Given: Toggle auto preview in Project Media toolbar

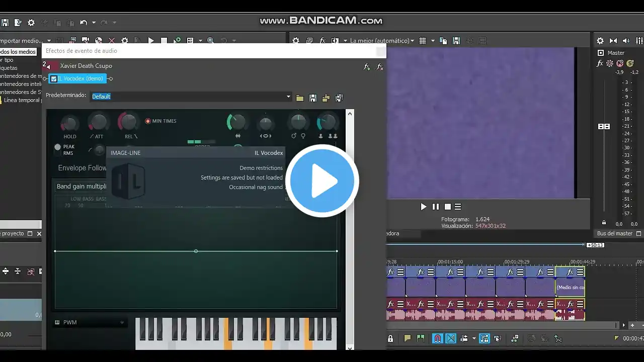Looking at the screenshot, I should 177,41.
